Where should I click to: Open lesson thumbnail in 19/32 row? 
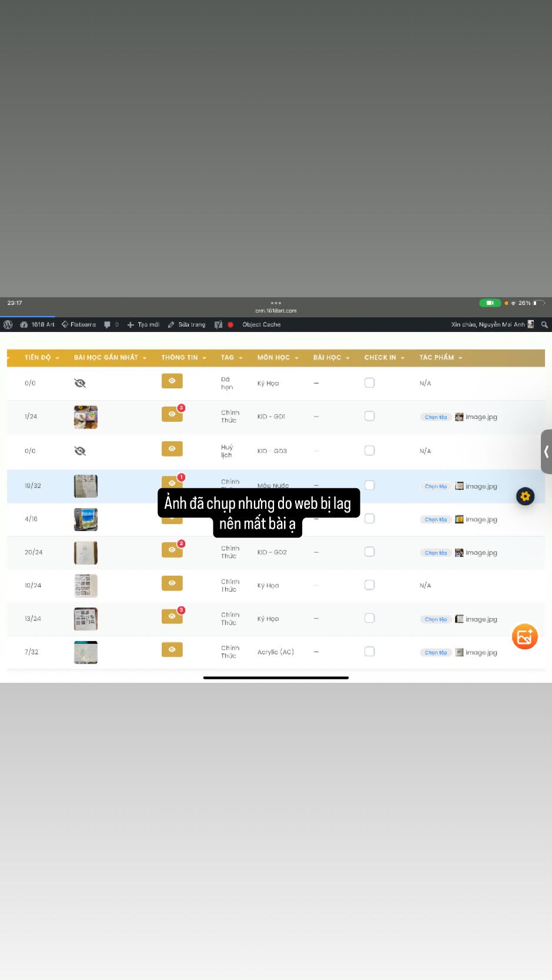86,486
